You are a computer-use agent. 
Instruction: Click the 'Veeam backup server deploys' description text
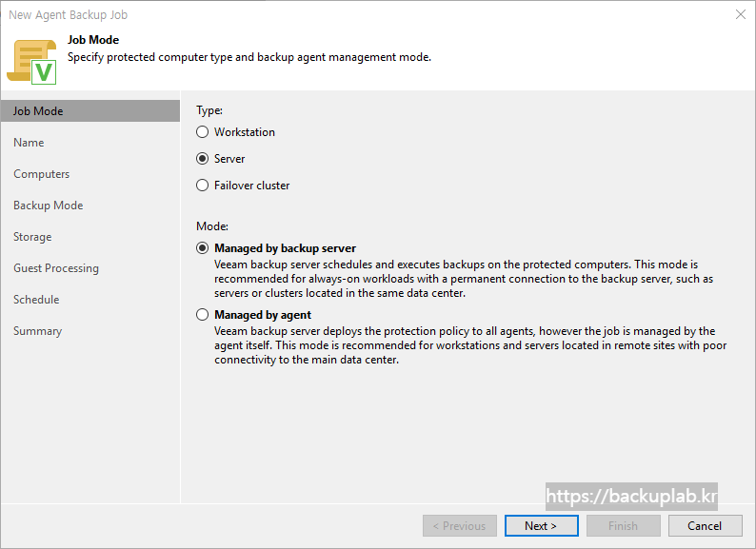(x=470, y=345)
